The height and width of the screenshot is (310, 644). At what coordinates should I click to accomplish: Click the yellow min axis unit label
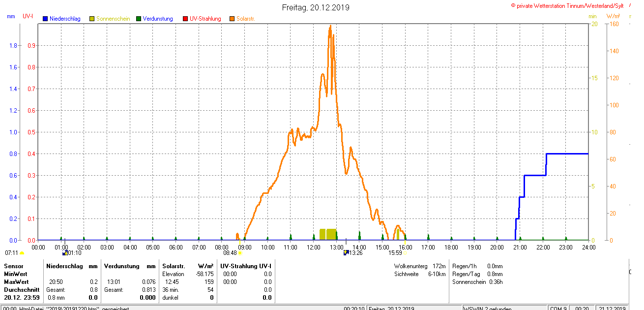click(x=593, y=16)
